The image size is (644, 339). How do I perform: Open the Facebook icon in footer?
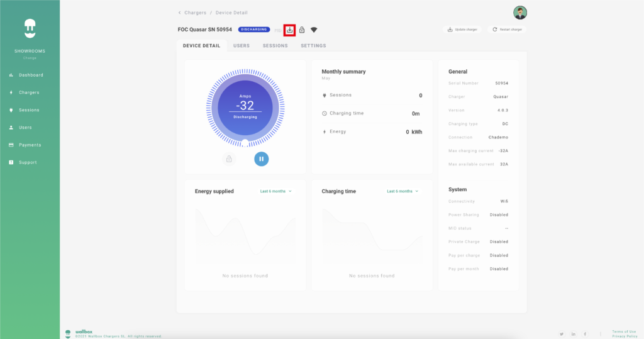(x=586, y=334)
